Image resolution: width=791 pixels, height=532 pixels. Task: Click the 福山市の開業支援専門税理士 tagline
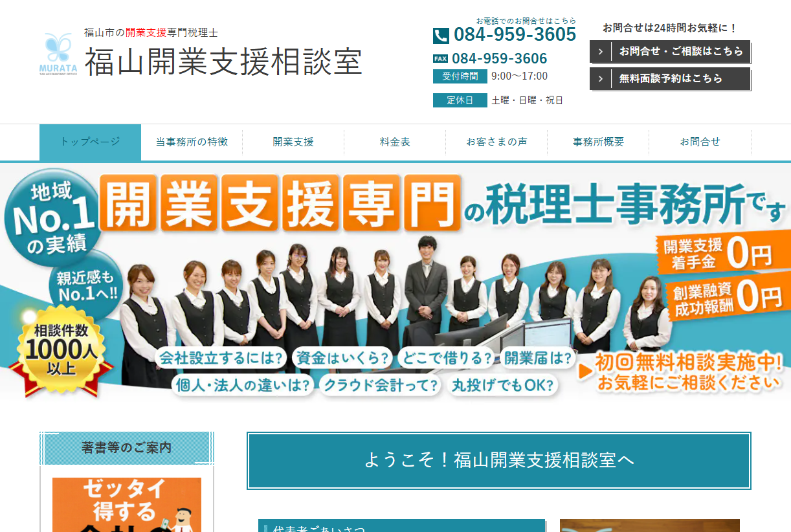point(151,32)
